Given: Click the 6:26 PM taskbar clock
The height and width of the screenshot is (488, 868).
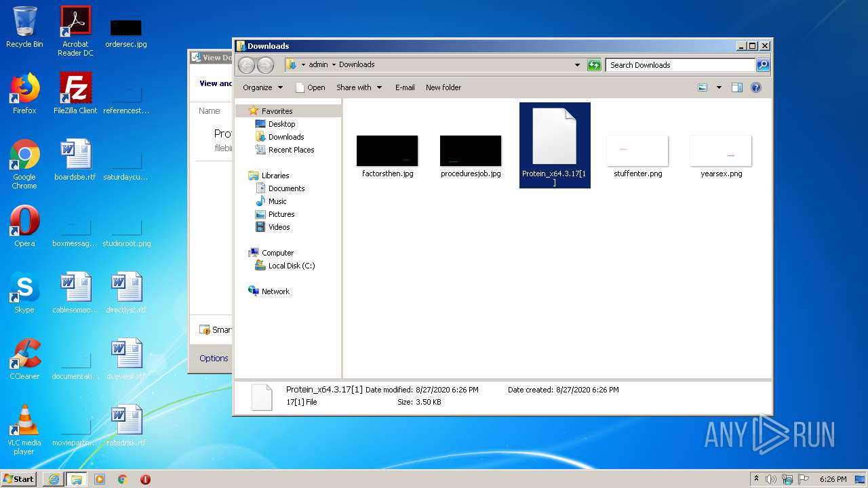Looking at the screenshot, I should click(x=833, y=479).
